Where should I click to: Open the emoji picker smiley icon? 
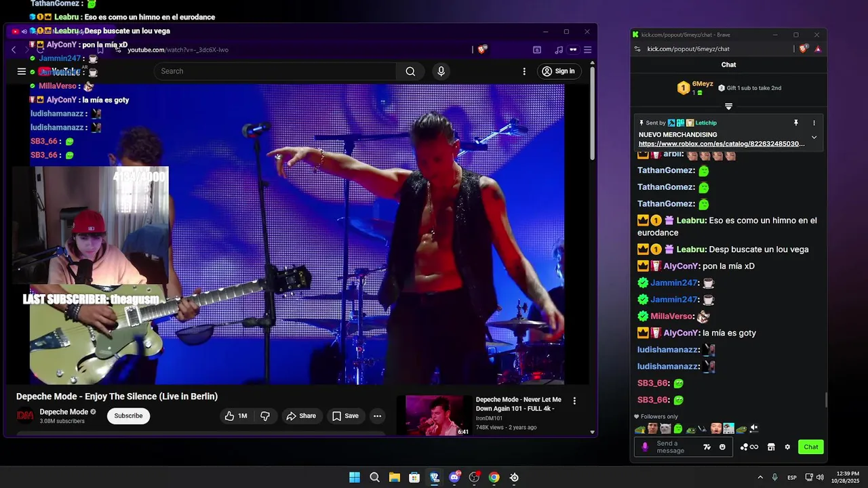click(x=722, y=447)
